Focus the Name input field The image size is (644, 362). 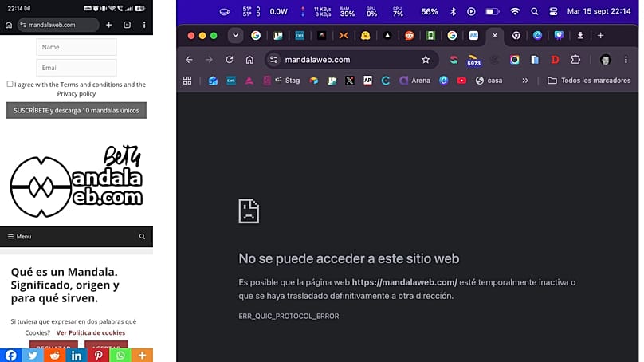coord(77,47)
